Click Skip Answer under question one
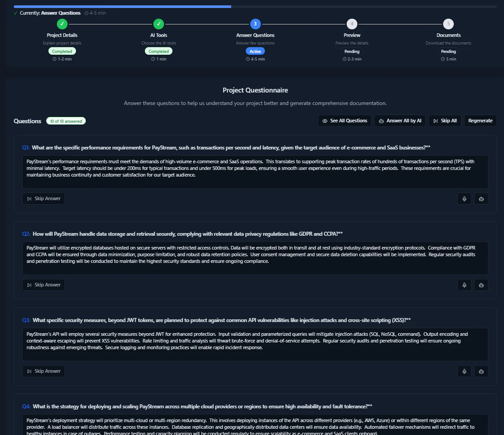This screenshot has width=504, height=435. pyautogui.click(x=43, y=198)
